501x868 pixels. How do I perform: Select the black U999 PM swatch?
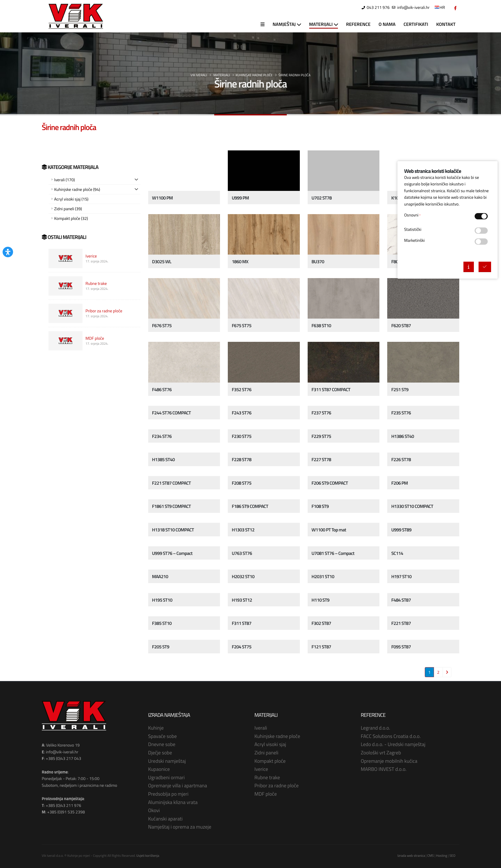click(x=264, y=171)
